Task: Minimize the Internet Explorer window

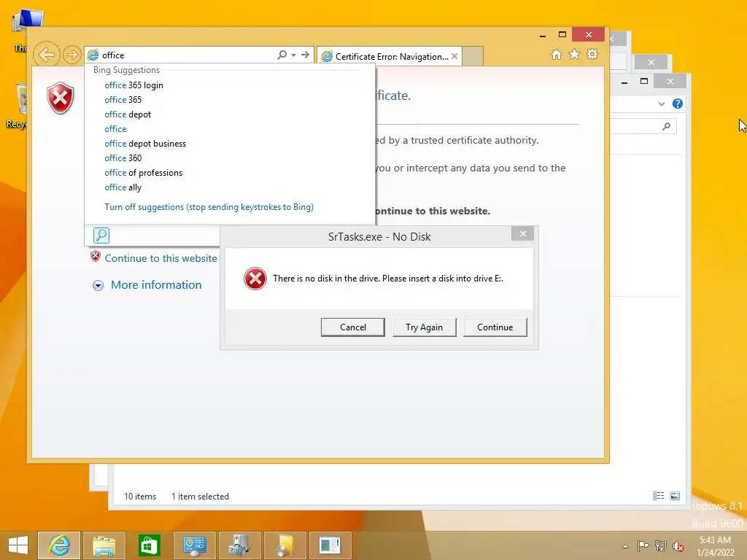Action: coord(543,35)
